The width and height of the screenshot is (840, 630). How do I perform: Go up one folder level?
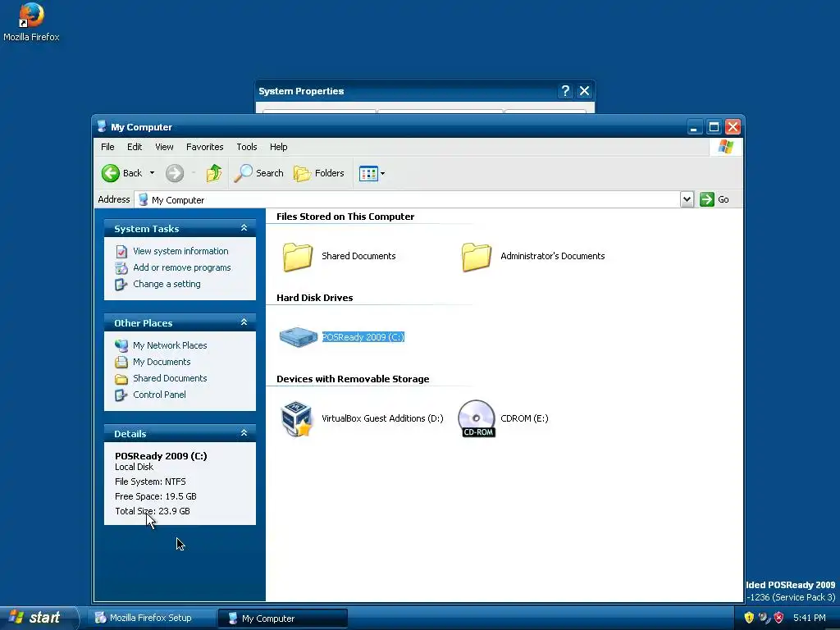click(x=214, y=173)
